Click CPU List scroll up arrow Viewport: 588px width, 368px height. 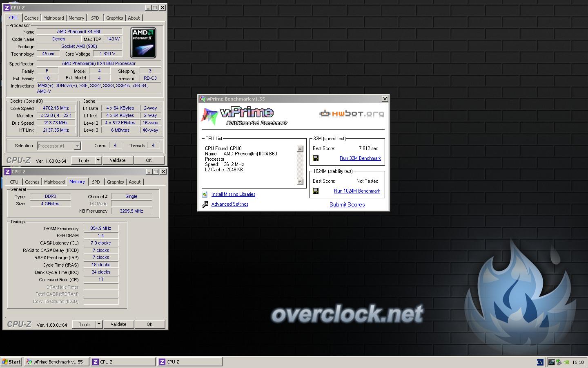(300, 149)
